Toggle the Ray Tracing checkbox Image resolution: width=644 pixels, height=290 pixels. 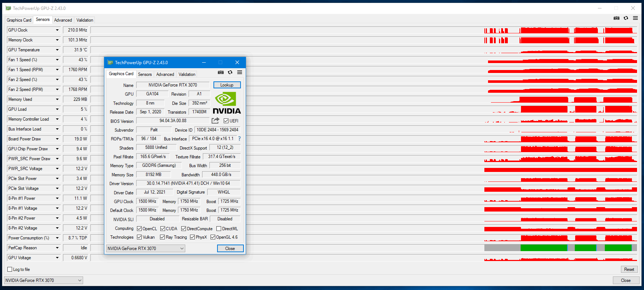click(162, 237)
